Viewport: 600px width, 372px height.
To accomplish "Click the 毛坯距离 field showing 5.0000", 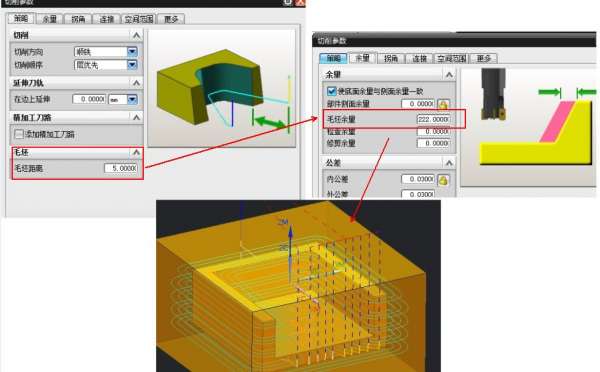I will click(x=121, y=168).
